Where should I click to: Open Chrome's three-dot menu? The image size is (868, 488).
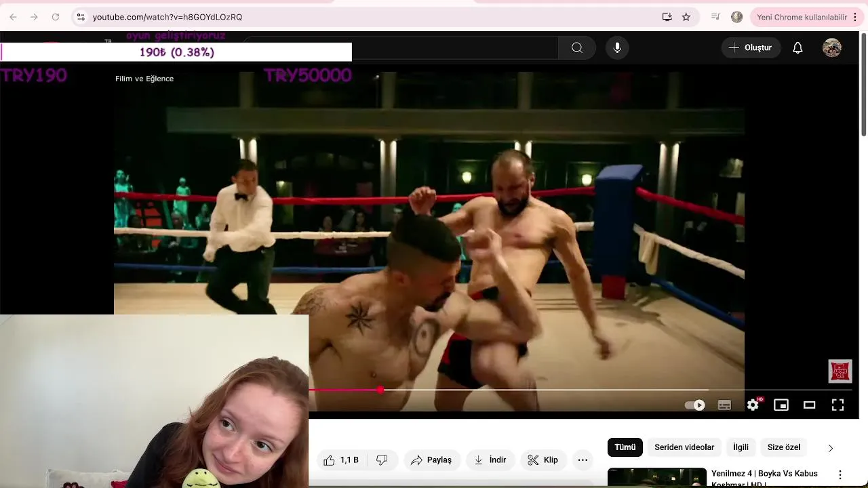click(x=855, y=17)
